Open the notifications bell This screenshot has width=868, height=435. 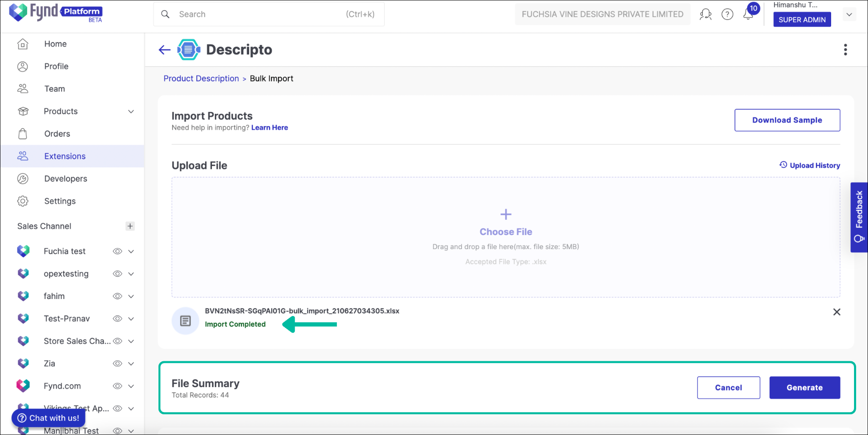point(748,14)
